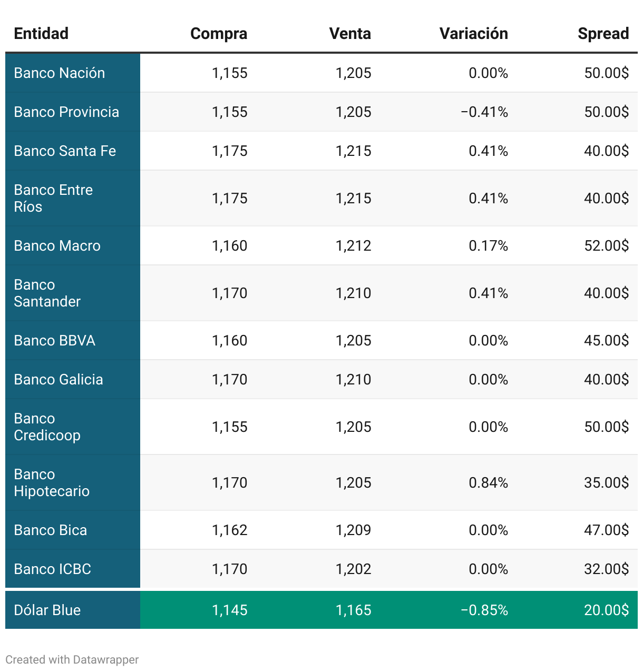
Task: Click the Banco Bica entity cell
Action: [51, 530]
